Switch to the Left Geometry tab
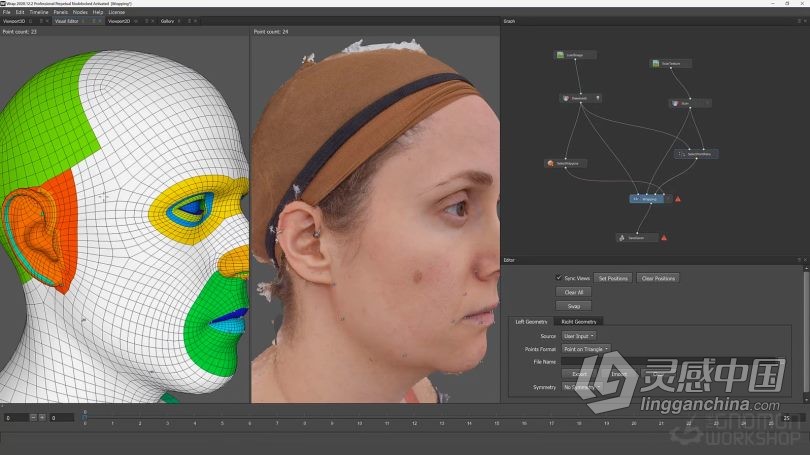 531,322
